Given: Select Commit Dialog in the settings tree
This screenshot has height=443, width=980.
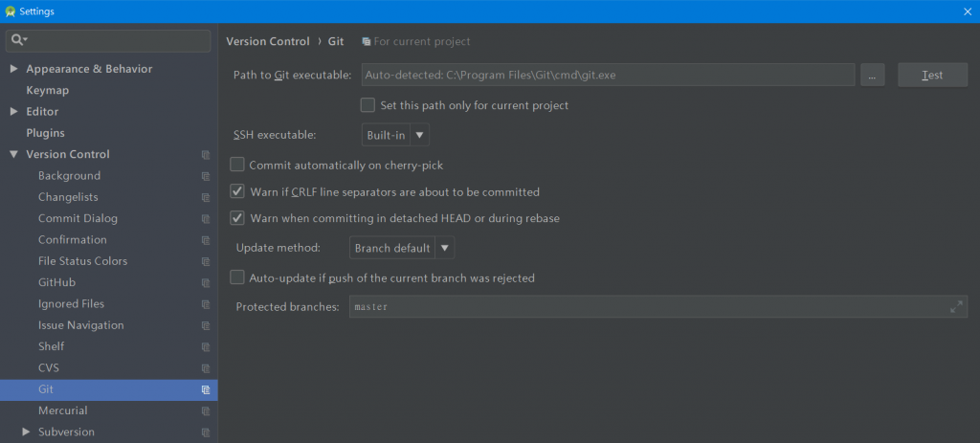Looking at the screenshot, I should click(x=78, y=218).
